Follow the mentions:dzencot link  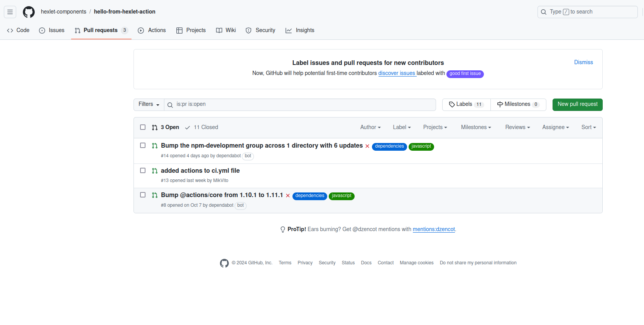coord(434,229)
